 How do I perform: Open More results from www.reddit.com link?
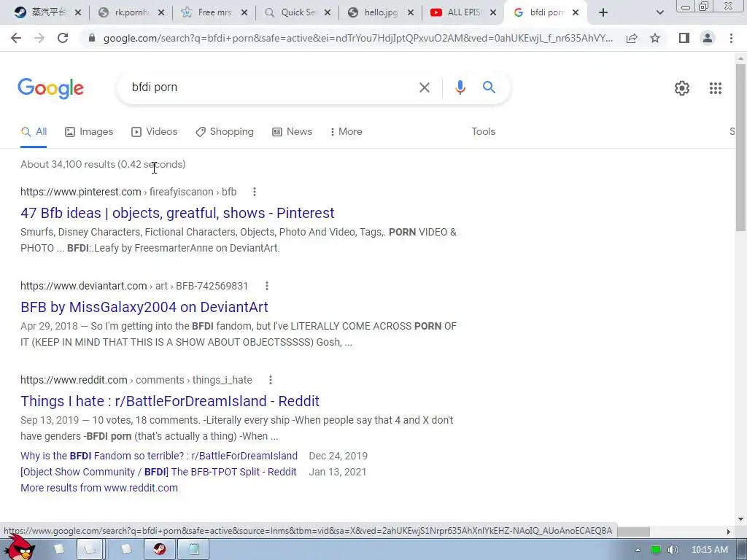(99, 488)
